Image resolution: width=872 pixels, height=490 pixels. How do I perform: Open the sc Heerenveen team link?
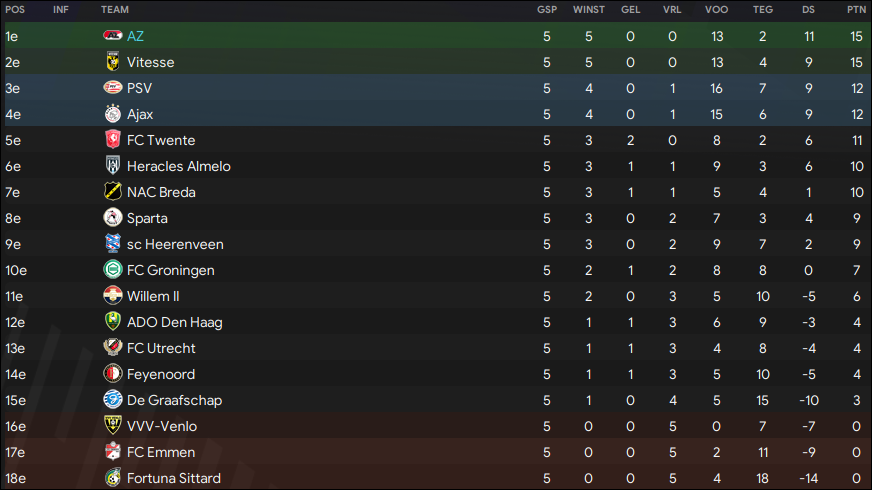(175, 244)
